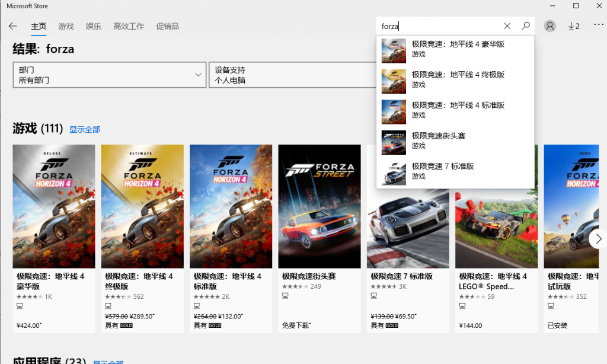Clear the search text with X

(x=507, y=26)
